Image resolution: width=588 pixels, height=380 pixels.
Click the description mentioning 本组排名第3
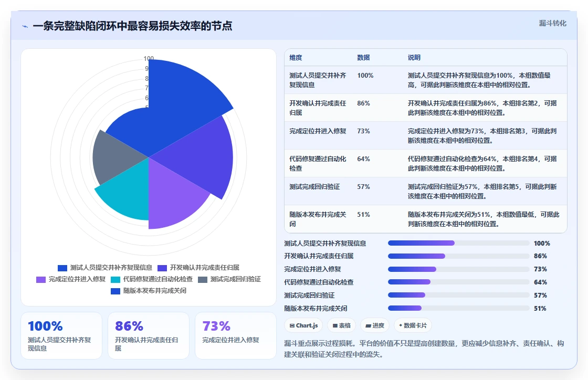pyautogui.click(x=482, y=135)
